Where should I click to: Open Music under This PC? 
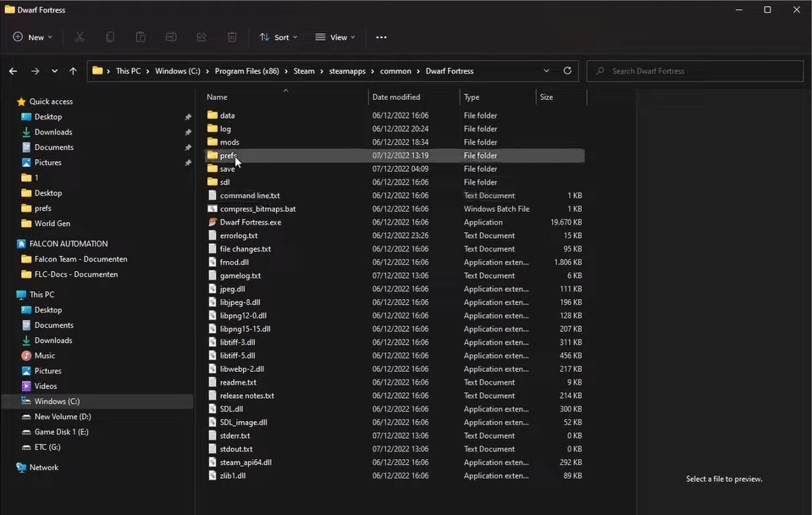pyautogui.click(x=44, y=356)
